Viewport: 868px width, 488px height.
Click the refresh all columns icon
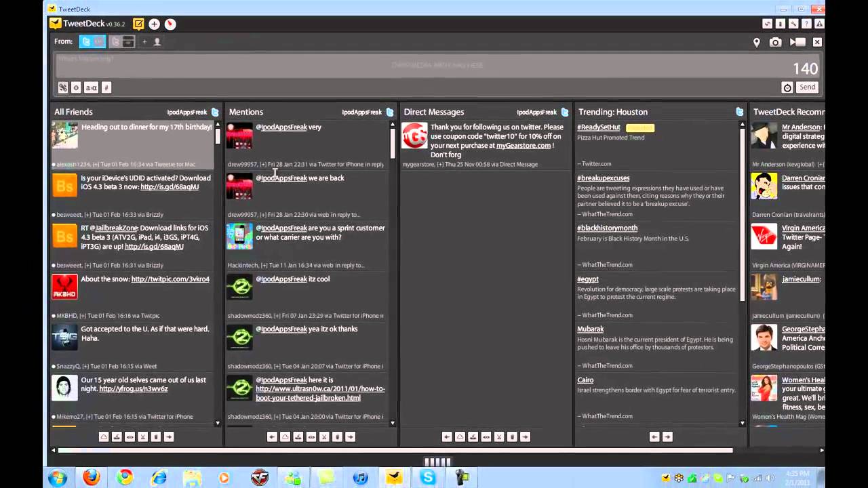[x=767, y=24]
